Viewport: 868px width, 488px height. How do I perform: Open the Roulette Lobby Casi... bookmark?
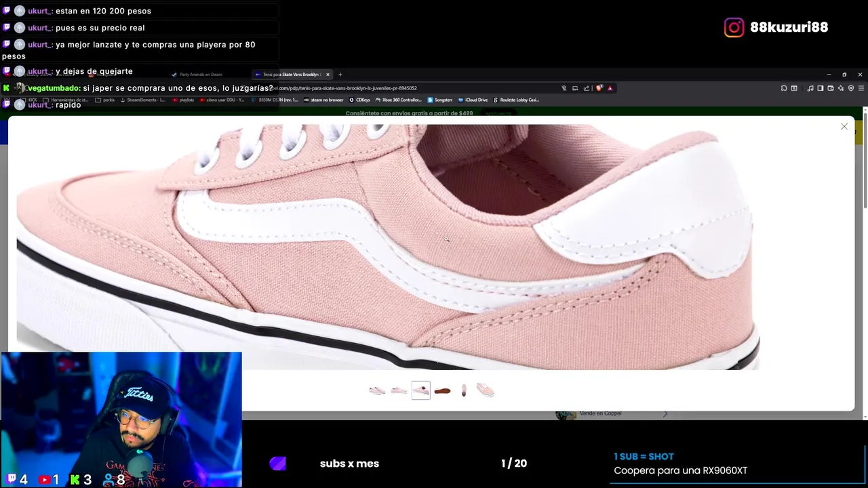[x=516, y=100]
